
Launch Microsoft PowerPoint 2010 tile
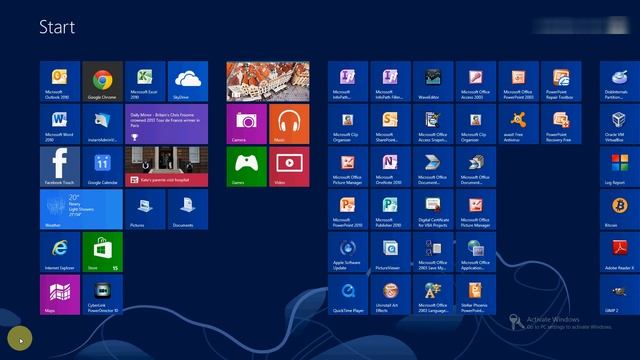tap(348, 209)
